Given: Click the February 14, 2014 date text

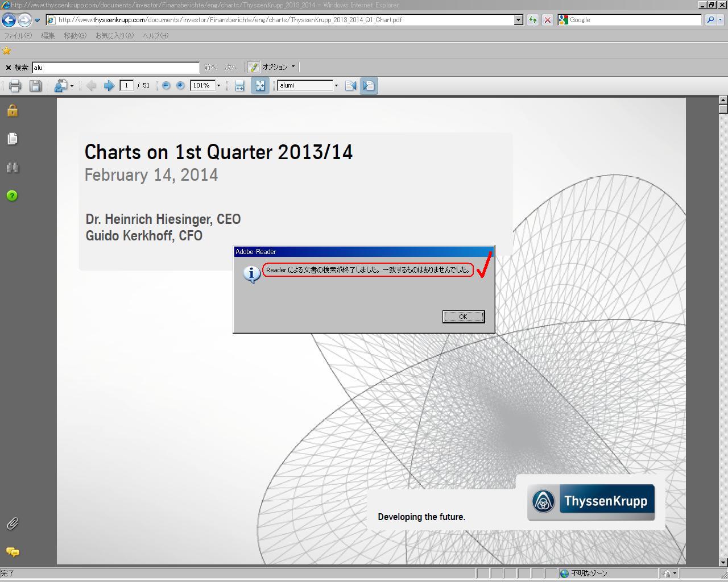Looking at the screenshot, I should tap(151, 175).
